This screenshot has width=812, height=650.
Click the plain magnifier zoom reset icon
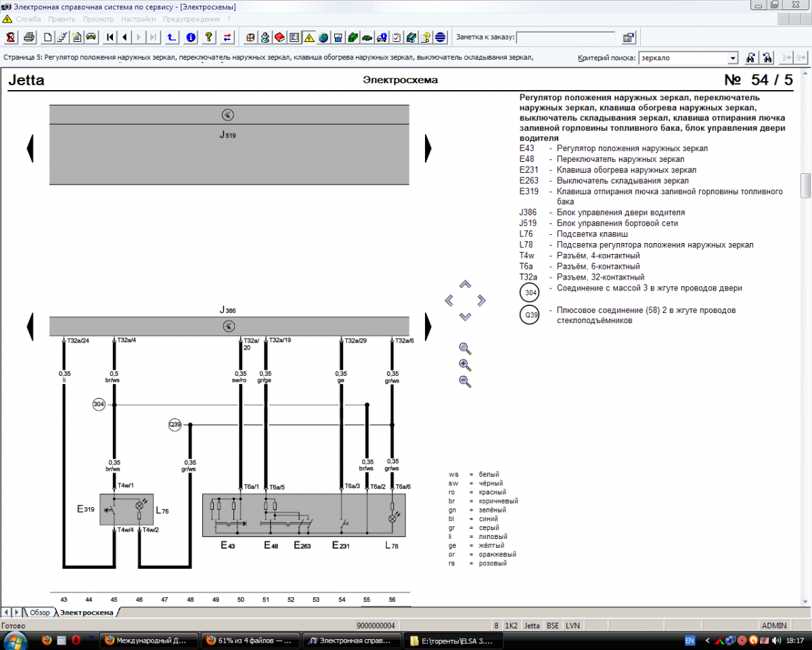[x=465, y=349]
